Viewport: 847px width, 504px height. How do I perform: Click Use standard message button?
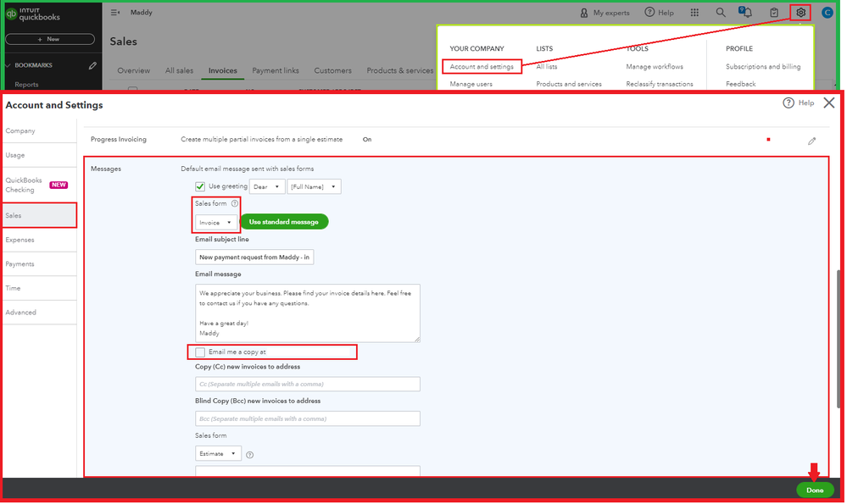coord(283,222)
